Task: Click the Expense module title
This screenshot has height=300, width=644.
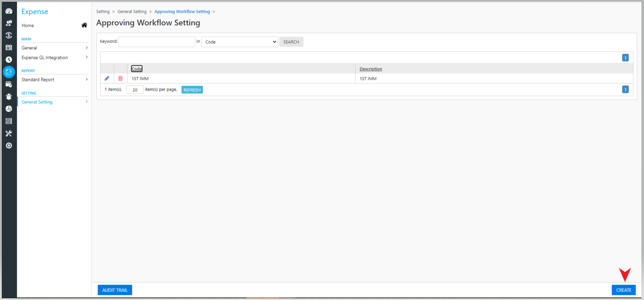Action: [35, 12]
